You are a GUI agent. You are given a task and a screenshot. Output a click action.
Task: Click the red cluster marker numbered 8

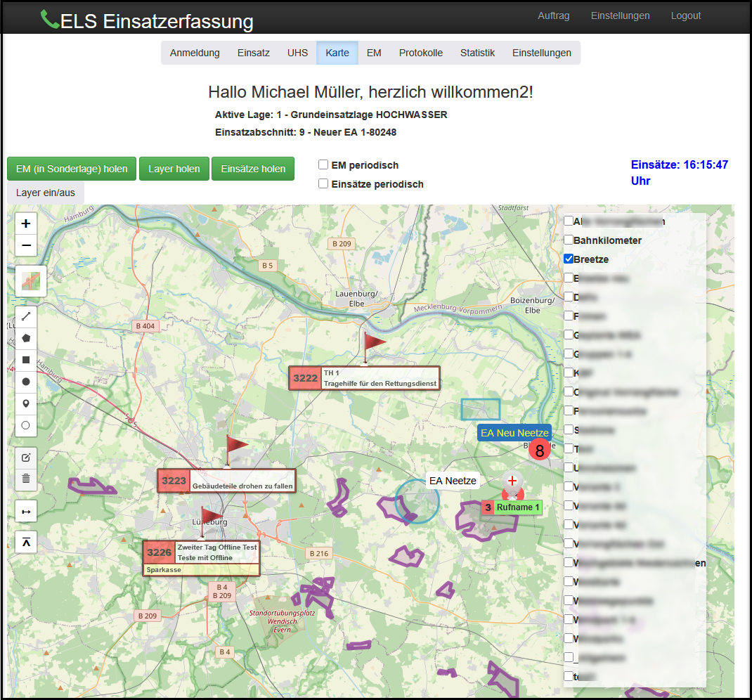539,451
